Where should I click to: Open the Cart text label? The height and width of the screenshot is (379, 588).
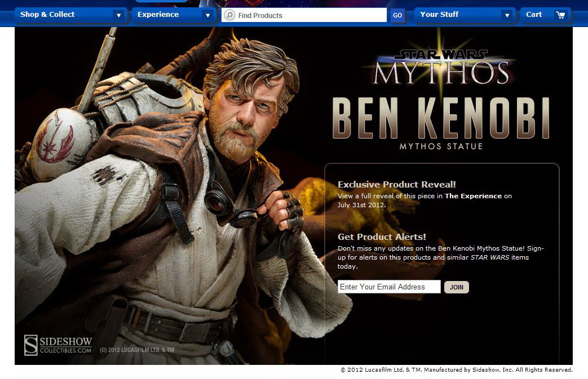click(534, 15)
